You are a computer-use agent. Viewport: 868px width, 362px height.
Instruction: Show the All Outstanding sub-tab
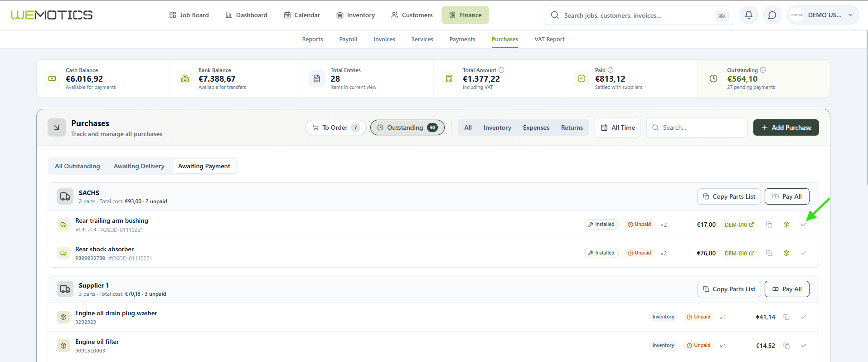[x=78, y=166]
